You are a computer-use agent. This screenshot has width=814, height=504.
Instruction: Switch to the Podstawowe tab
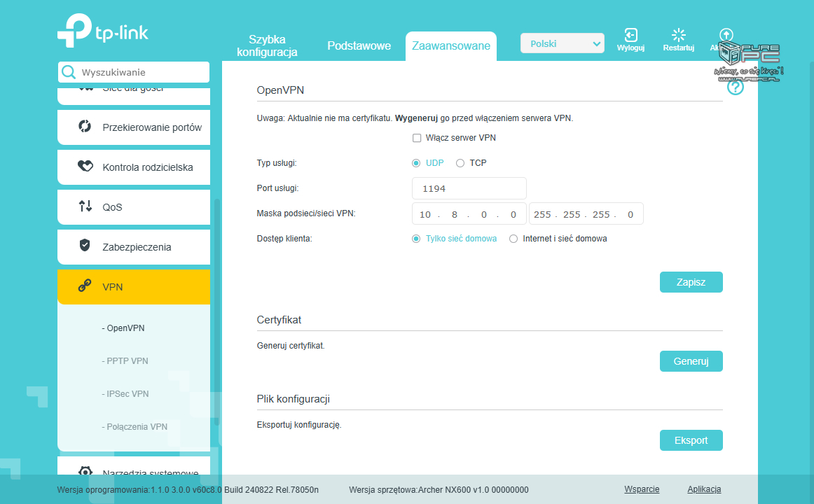[x=359, y=45]
